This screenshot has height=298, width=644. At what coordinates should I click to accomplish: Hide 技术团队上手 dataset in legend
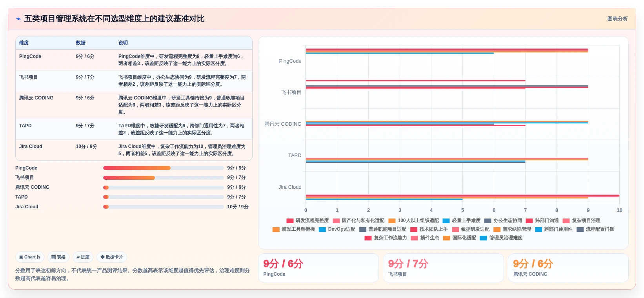[429, 229]
